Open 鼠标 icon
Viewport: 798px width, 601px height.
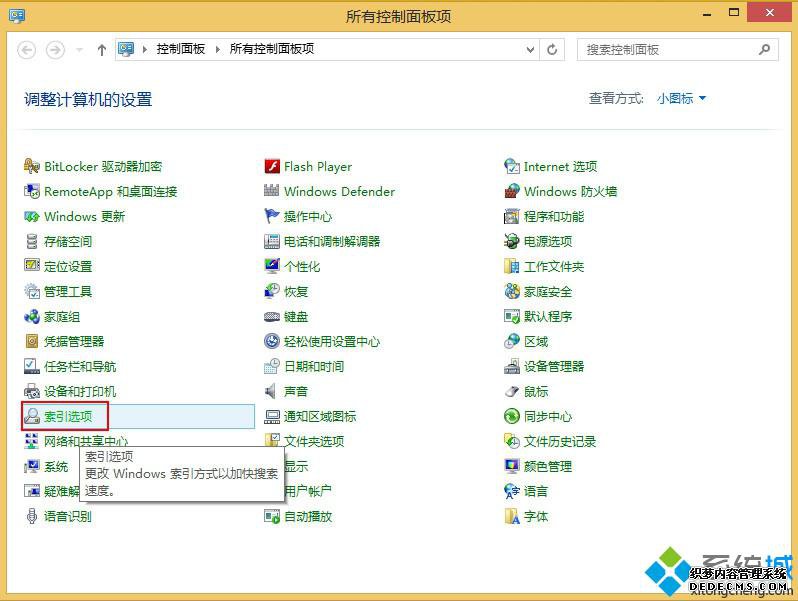511,391
